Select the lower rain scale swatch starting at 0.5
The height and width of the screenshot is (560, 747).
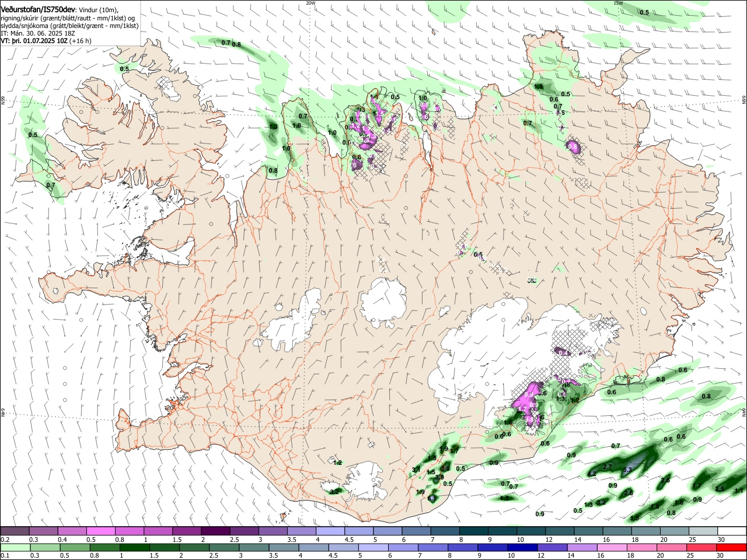click(x=75, y=547)
